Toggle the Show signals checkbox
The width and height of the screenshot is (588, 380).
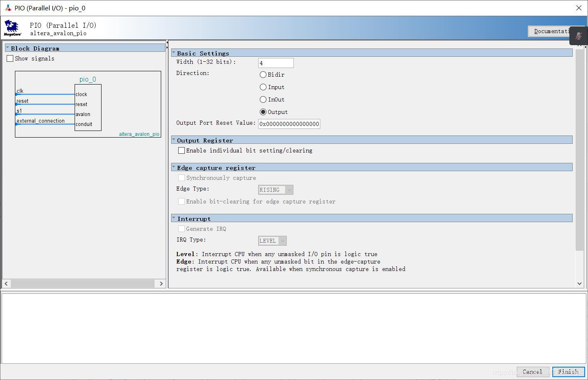point(10,58)
